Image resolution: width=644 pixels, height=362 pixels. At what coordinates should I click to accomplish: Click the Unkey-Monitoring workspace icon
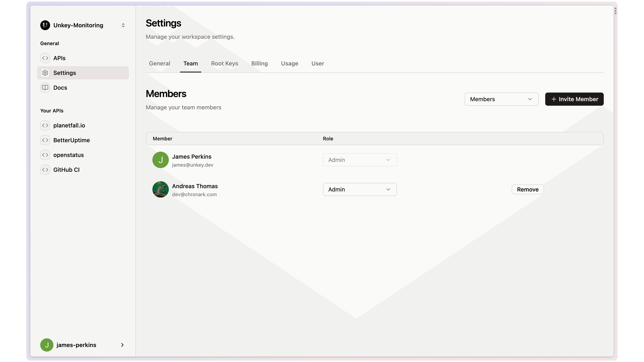pos(45,25)
